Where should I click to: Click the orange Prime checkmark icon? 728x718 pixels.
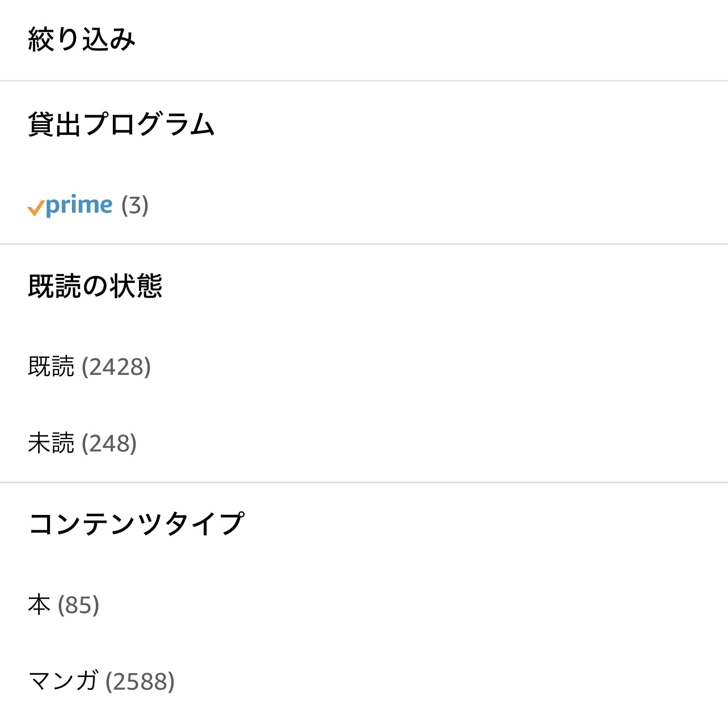pyautogui.click(x=36, y=208)
